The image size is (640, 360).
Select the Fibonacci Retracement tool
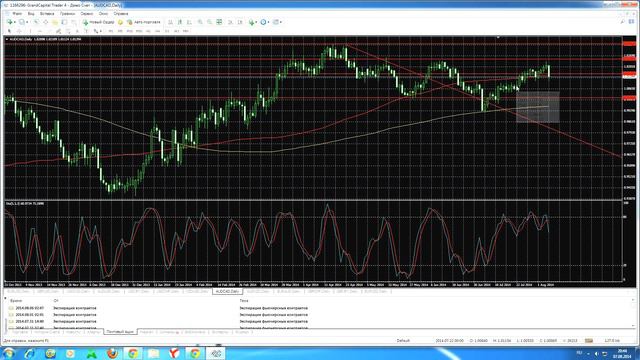pyautogui.click(x=68, y=31)
